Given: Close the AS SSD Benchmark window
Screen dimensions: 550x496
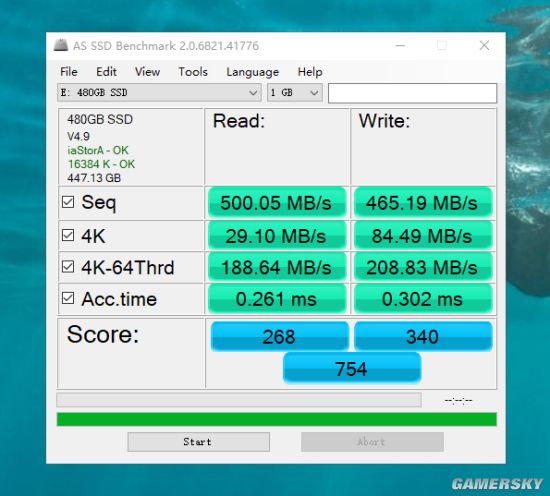Looking at the screenshot, I should 484,45.
